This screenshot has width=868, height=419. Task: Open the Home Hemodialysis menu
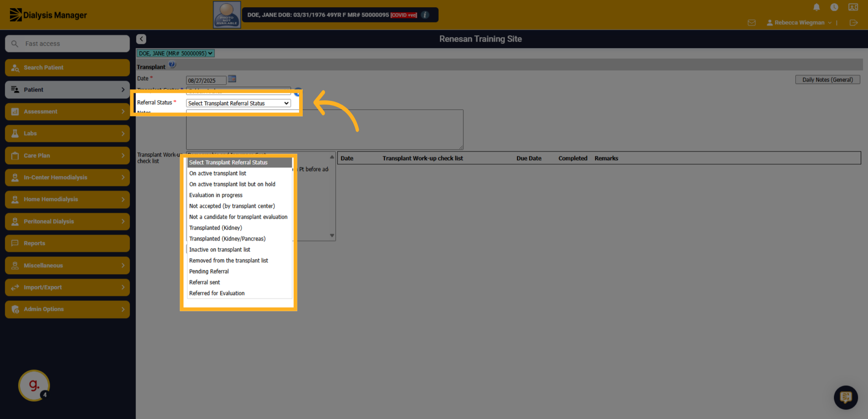click(x=67, y=199)
